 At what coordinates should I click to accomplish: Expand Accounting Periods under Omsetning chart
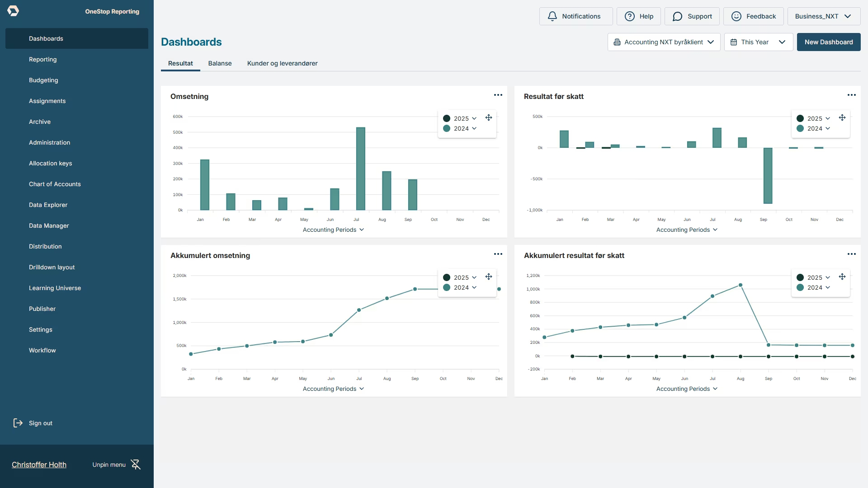pyautogui.click(x=333, y=230)
